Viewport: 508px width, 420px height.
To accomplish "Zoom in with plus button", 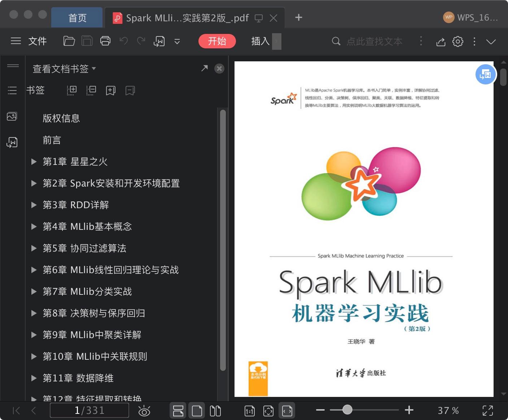I will [x=409, y=410].
